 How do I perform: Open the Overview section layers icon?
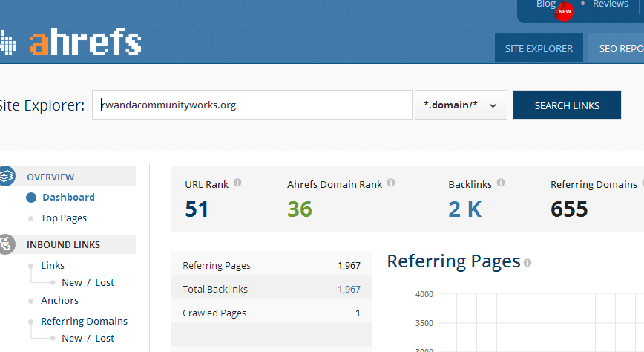pyautogui.click(x=7, y=176)
